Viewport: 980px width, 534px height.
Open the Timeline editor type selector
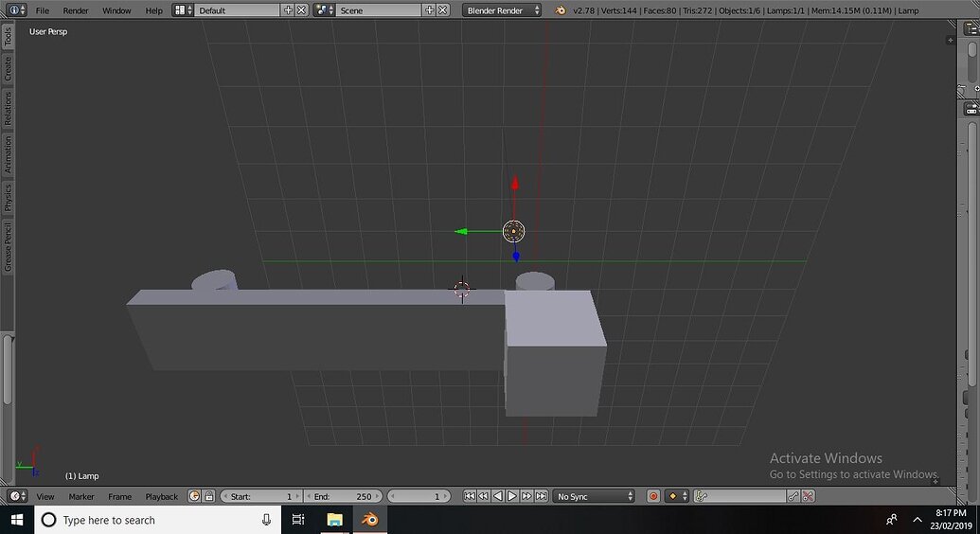pyautogui.click(x=17, y=496)
